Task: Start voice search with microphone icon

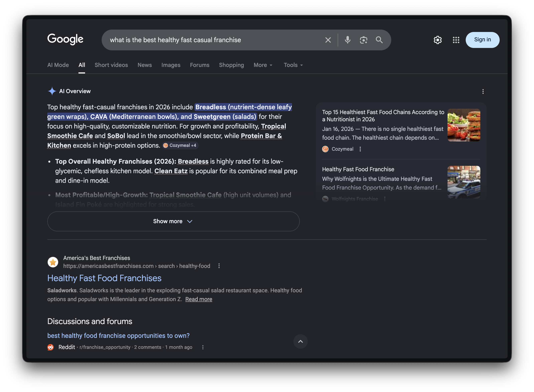Action: [348, 40]
